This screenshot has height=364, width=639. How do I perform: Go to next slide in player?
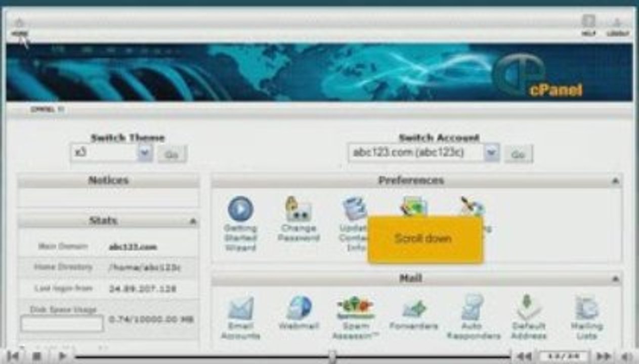[603, 356]
